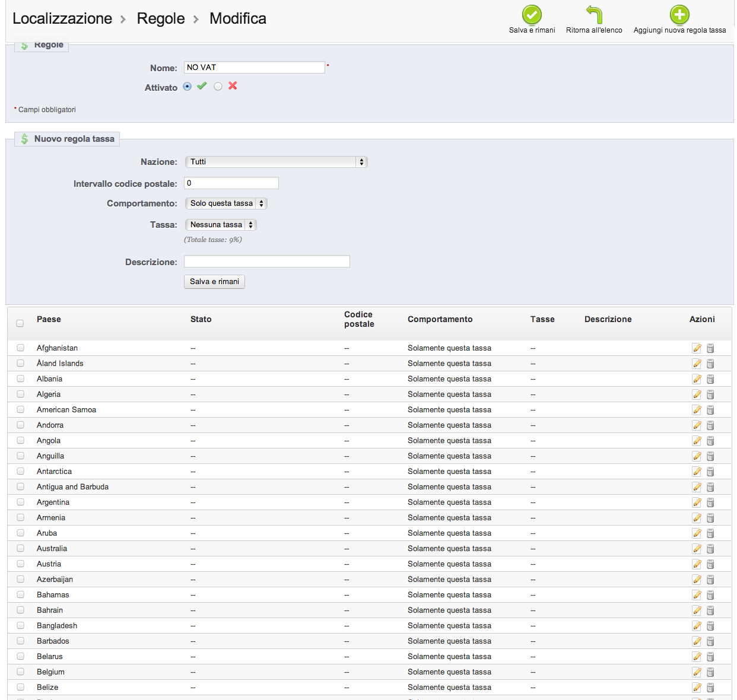Click the Ritorna all'elenco arrow icon

pyautogui.click(x=594, y=14)
